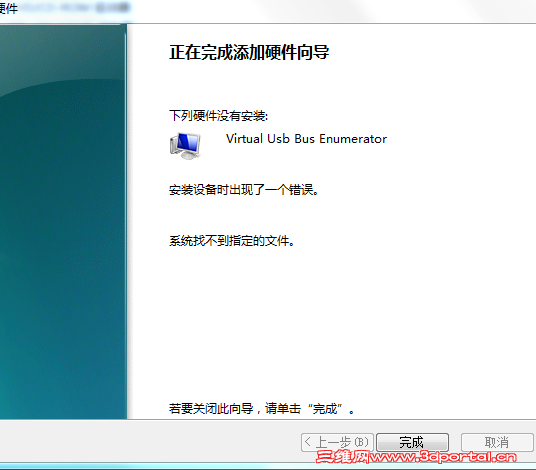Click the computer hardware device icon

[x=185, y=146]
